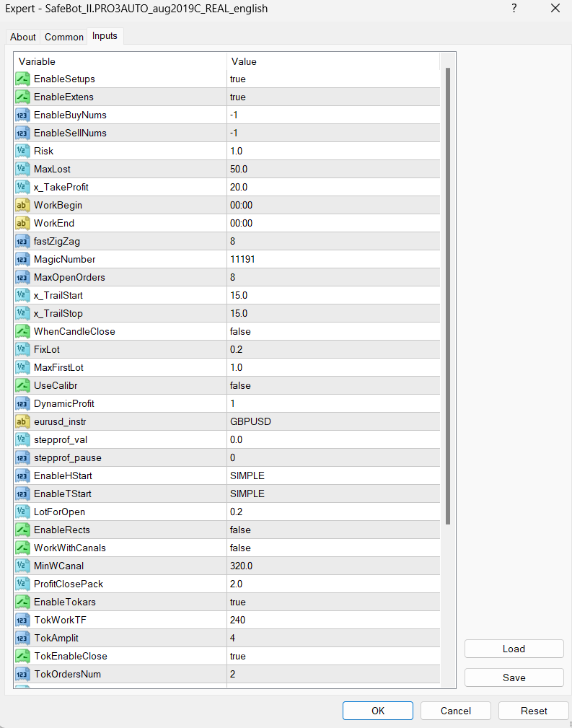Click the stepprof_val double type icon
Screen dimensions: 572x728
[23, 439]
